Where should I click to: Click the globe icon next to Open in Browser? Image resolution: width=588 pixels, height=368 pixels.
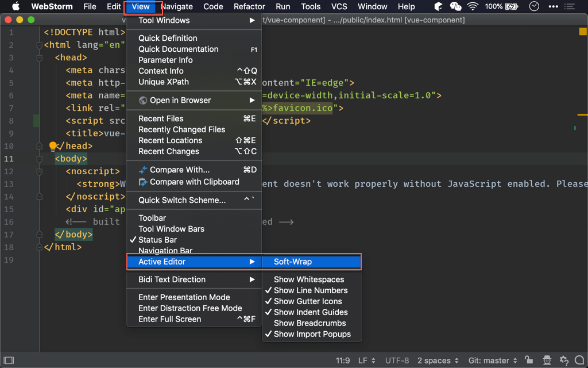[x=143, y=101]
